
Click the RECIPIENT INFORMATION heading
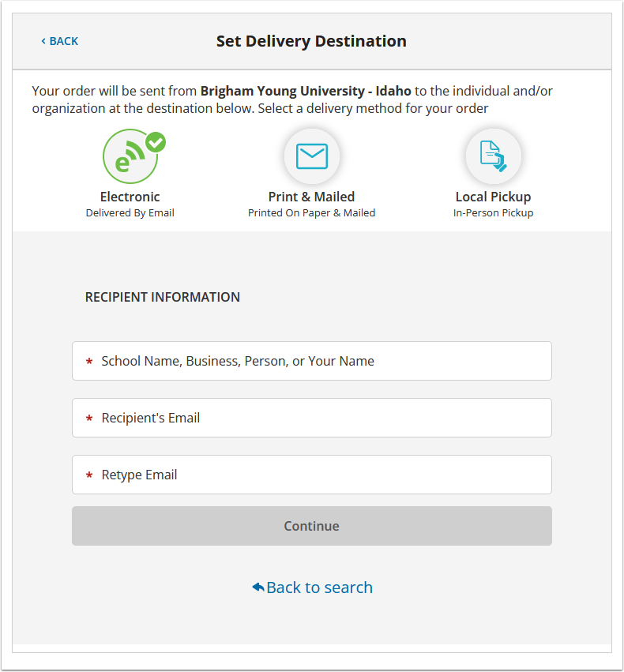(x=163, y=297)
